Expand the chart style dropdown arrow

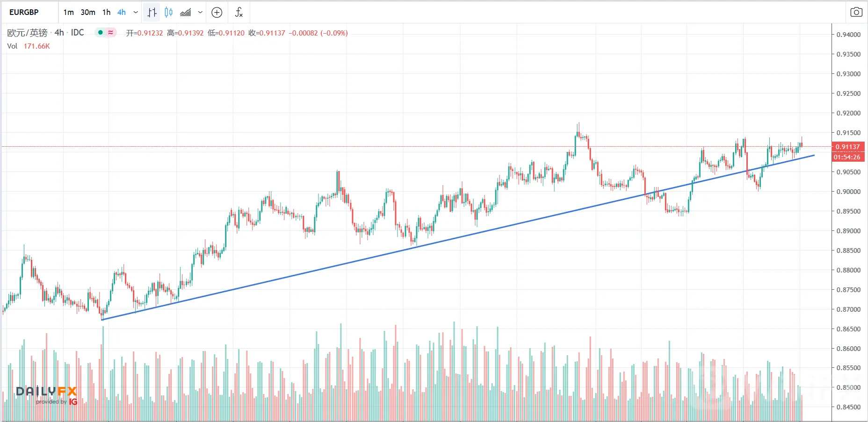(x=200, y=12)
